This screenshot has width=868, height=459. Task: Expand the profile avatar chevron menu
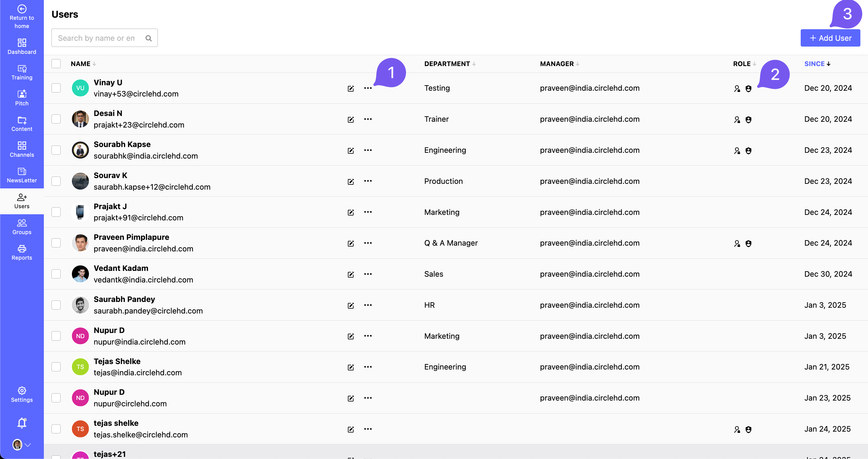pyautogui.click(x=28, y=445)
